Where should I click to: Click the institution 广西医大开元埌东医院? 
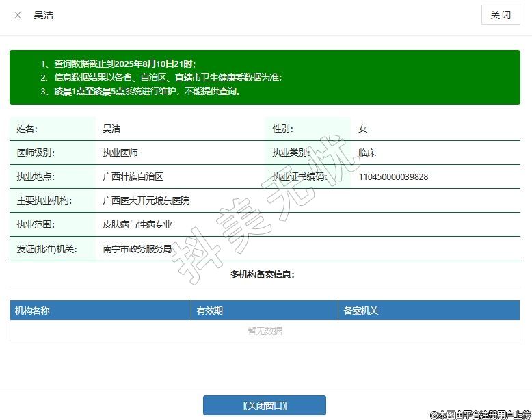pyautogui.click(x=146, y=200)
